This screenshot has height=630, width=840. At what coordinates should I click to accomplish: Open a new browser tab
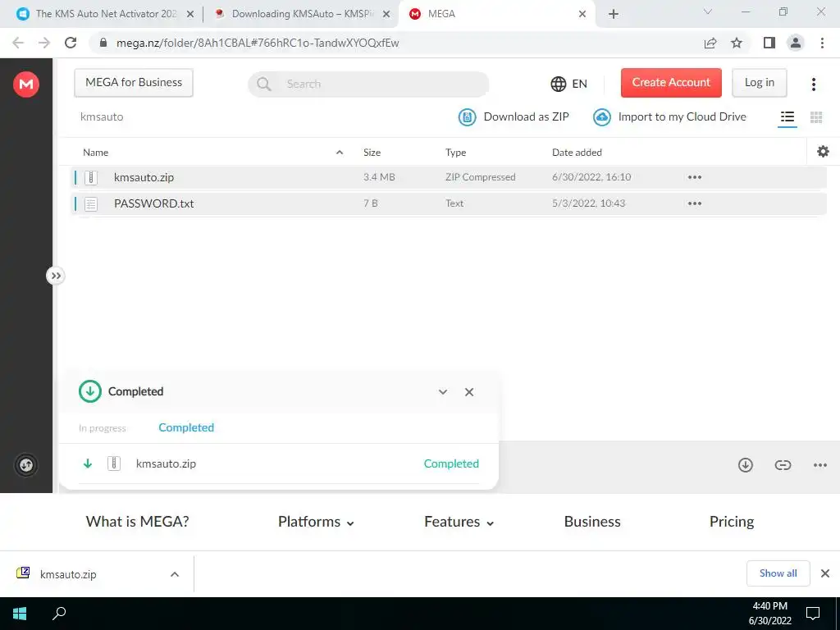pyautogui.click(x=614, y=14)
